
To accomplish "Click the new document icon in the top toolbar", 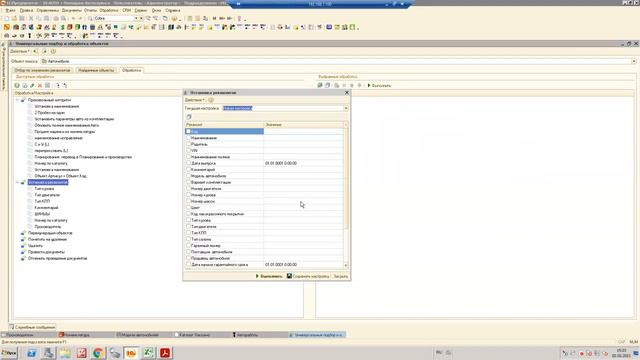I will click(7, 19).
